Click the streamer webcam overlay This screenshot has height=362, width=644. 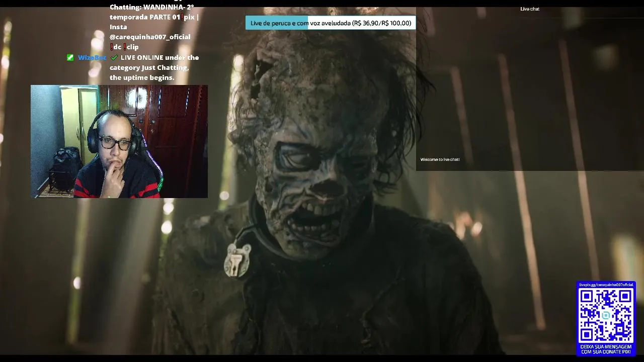[119, 141]
